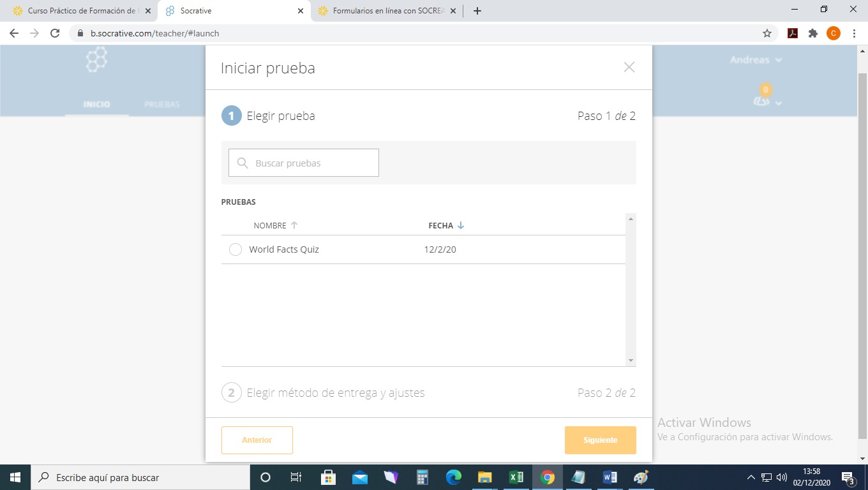Open the Windows Start menu
Viewport: 868px width, 490px height.
point(15,477)
